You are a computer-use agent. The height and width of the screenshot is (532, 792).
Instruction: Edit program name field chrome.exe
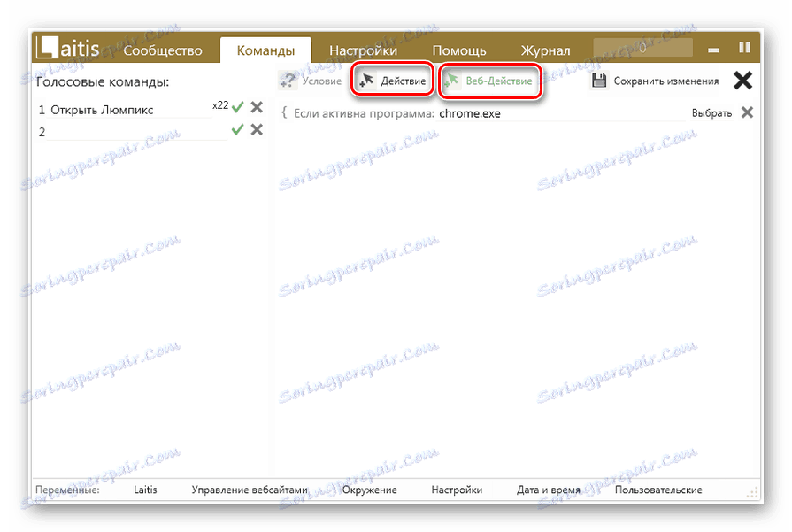click(559, 113)
